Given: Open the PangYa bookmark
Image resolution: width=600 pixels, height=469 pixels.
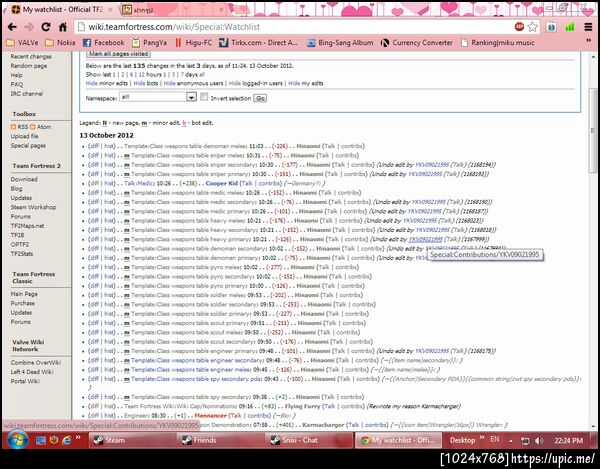Looking at the screenshot, I should point(149,42).
